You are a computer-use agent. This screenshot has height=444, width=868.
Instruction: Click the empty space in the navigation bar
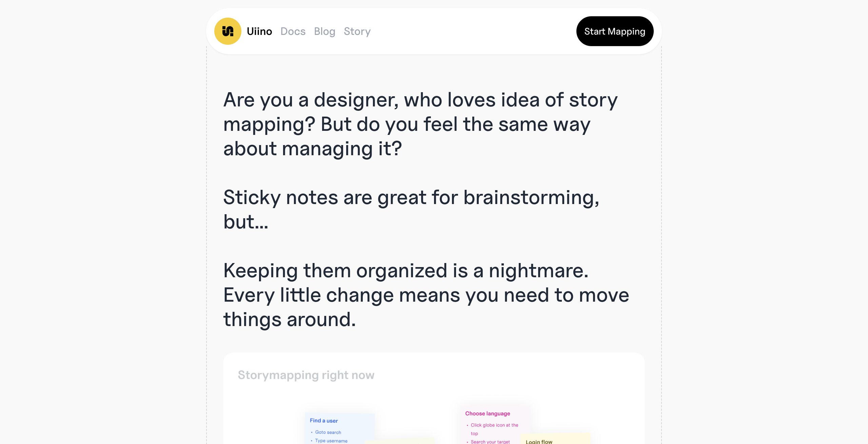475,31
